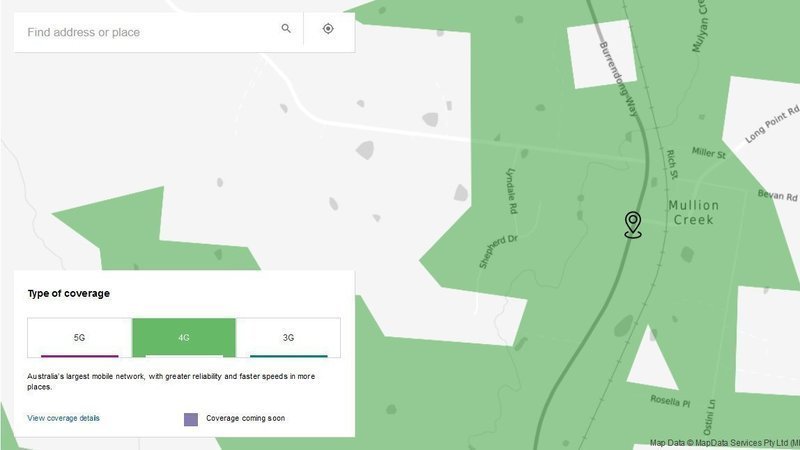The width and height of the screenshot is (800, 450).
Task: Select the 5G coverage type
Action: [79, 338]
